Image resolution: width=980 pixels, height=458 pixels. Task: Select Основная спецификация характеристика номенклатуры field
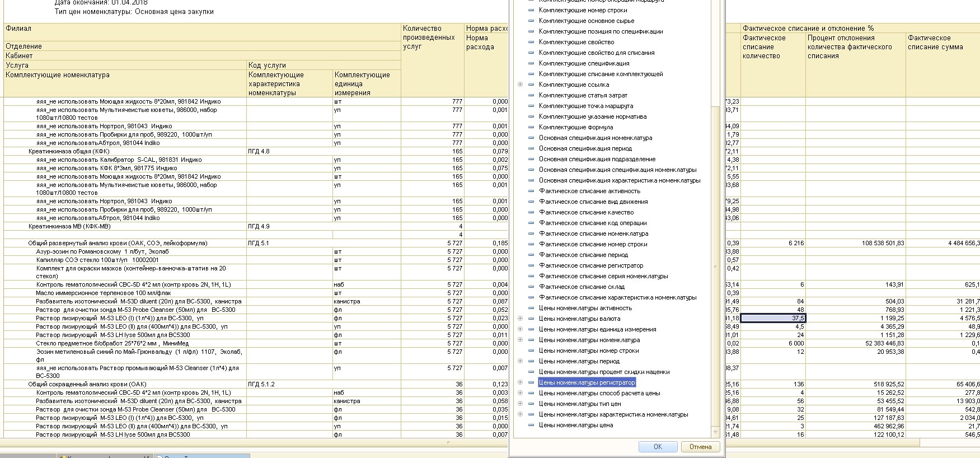(x=620, y=180)
